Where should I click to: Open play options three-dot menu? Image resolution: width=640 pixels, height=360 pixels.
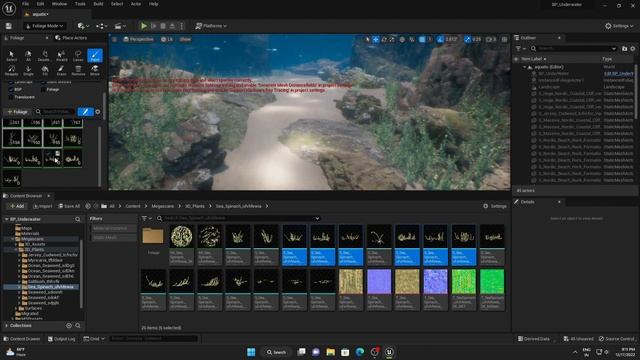[x=182, y=26]
